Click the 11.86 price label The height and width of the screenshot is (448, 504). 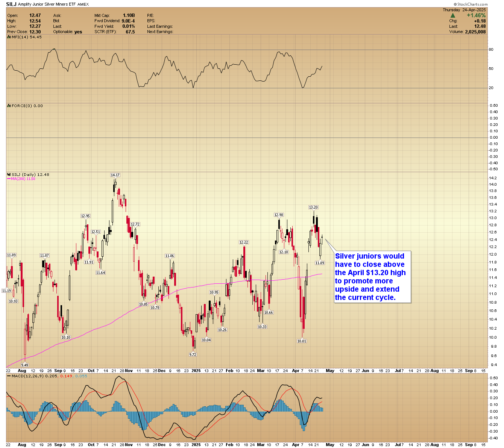(x=170, y=256)
